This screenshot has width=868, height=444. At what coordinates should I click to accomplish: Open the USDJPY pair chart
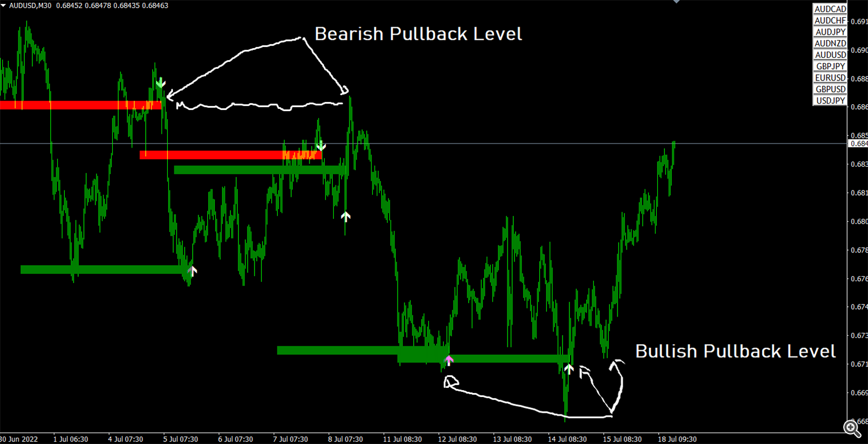click(830, 101)
